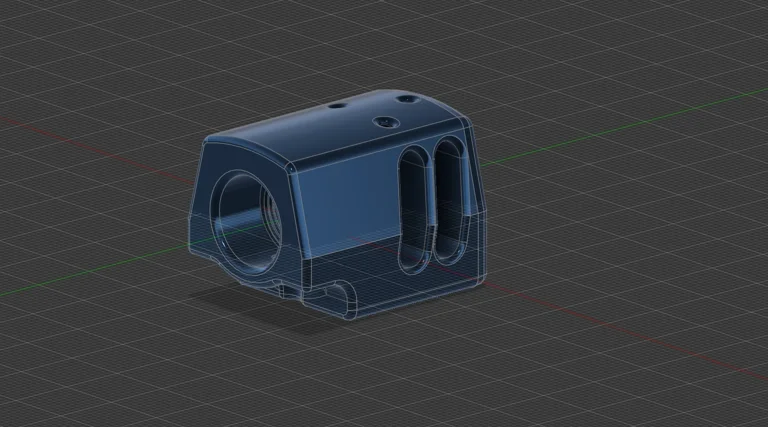Click empty grid in the lower-right corner
Image resolution: width=768 pixels, height=427 pixels.
tap(700, 390)
